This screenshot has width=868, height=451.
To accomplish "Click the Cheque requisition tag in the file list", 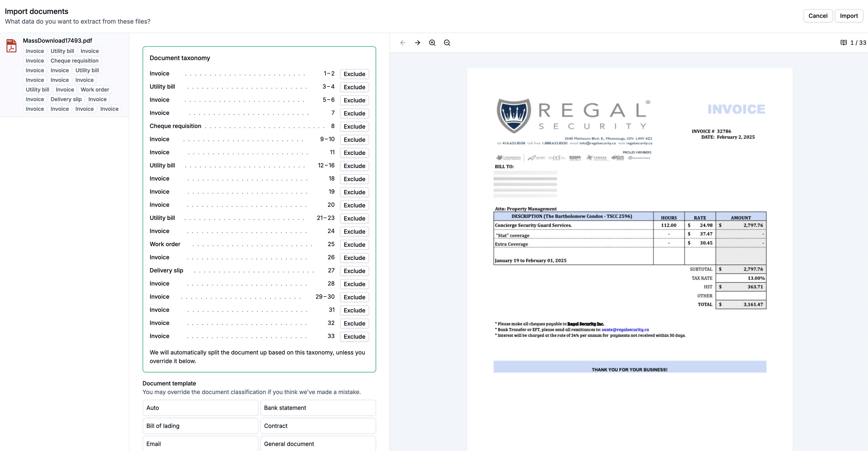I will point(75,61).
